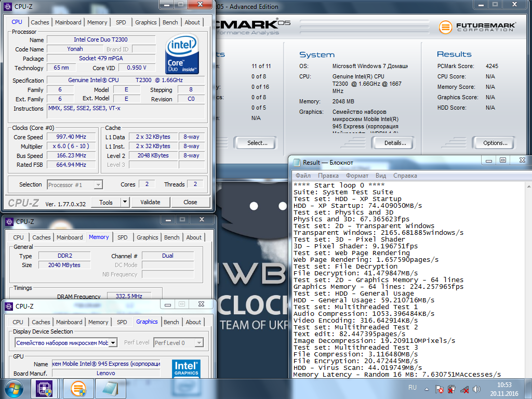Click the Bus Speed 166.23 MHz value

click(x=71, y=155)
